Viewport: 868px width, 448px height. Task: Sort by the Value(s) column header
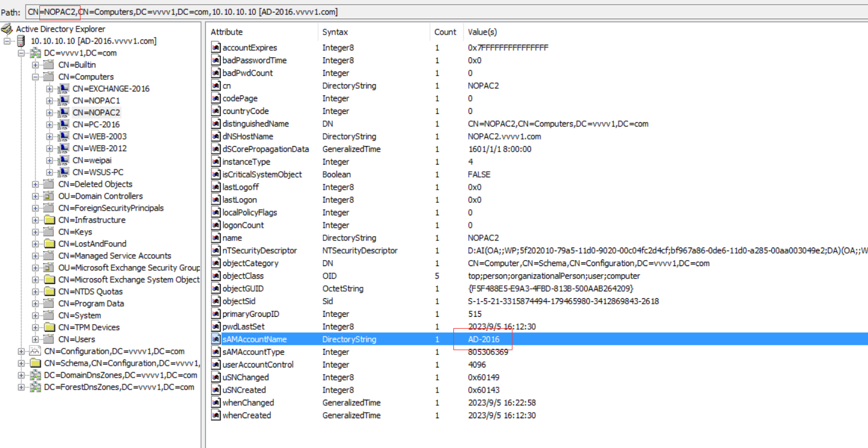click(x=665, y=32)
